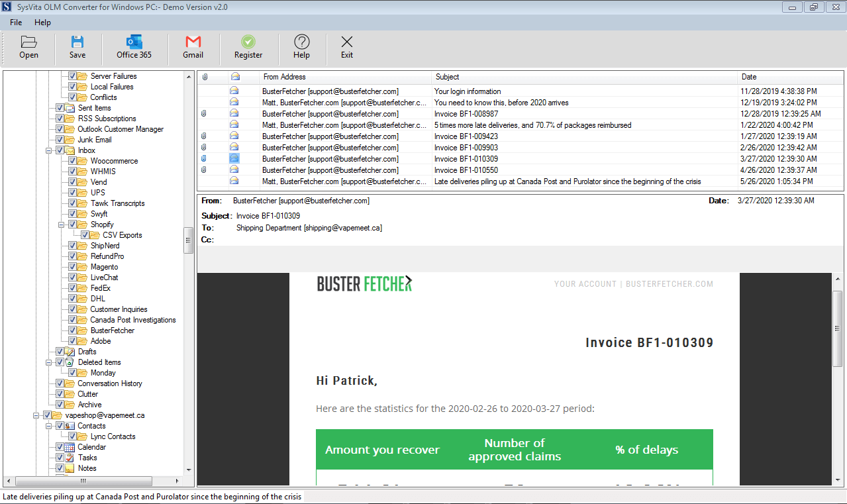Toggle the Junk Email folder checkbox
This screenshot has width=847, height=504.
60,140
